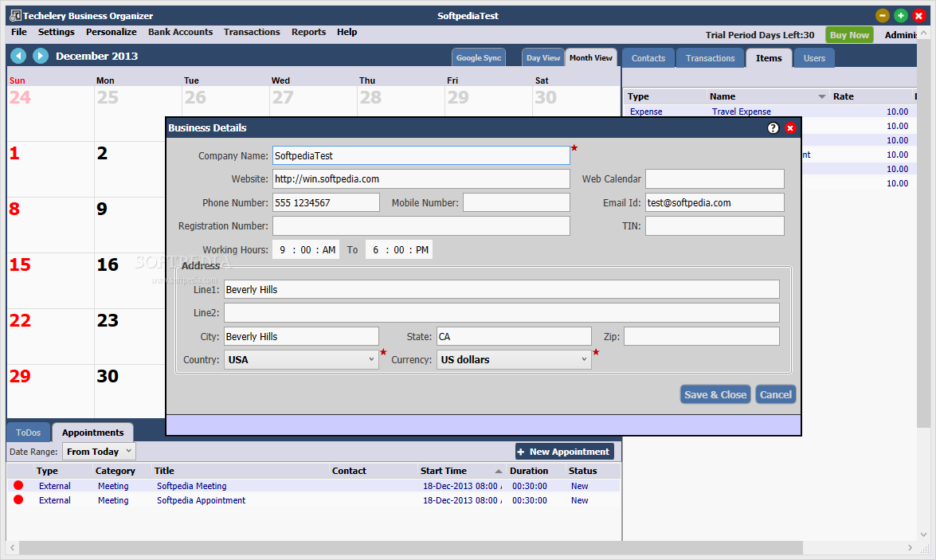Image resolution: width=936 pixels, height=560 pixels.
Task: Switch to the Users tab
Action: [814, 58]
